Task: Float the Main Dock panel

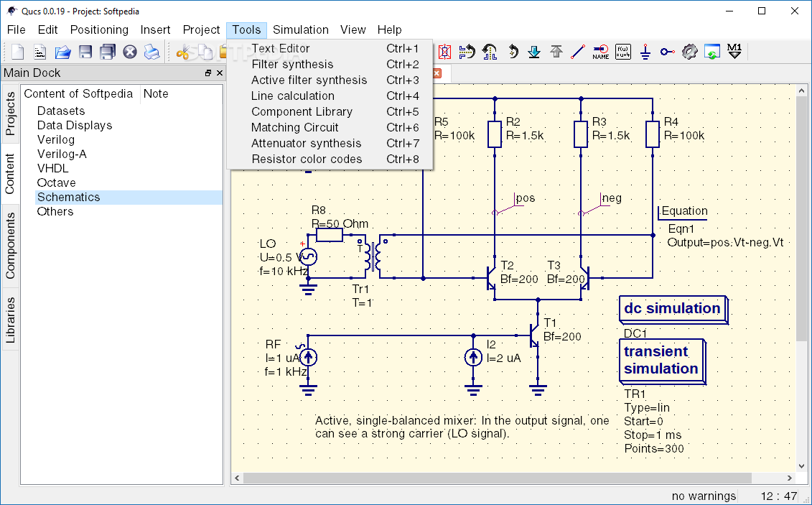Action: (x=208, y=73)
